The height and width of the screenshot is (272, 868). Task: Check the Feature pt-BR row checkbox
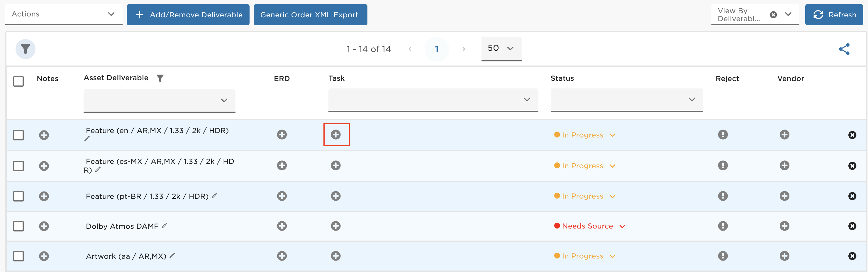(x=18, y=196)
